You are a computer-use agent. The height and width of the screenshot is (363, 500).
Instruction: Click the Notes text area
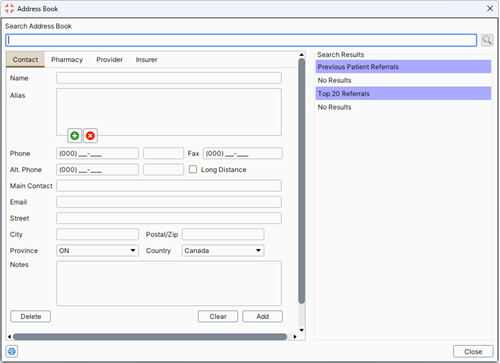pos(169,283)
